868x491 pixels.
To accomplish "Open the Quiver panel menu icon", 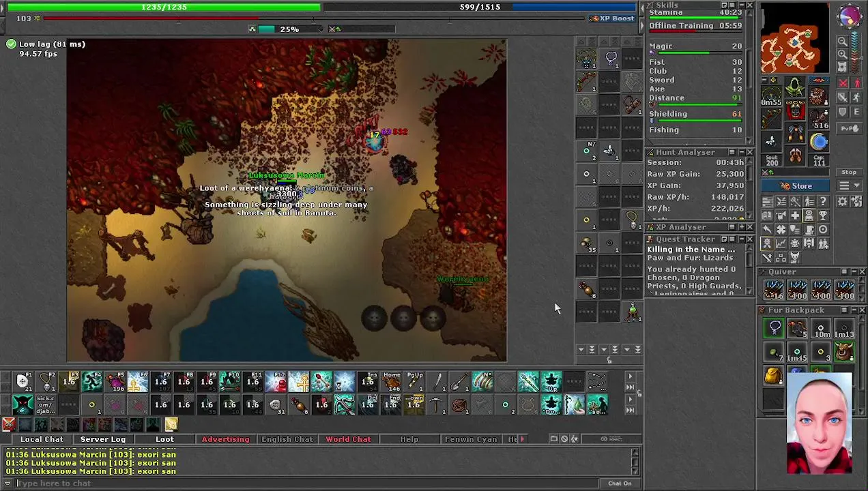I will (844, 271).
